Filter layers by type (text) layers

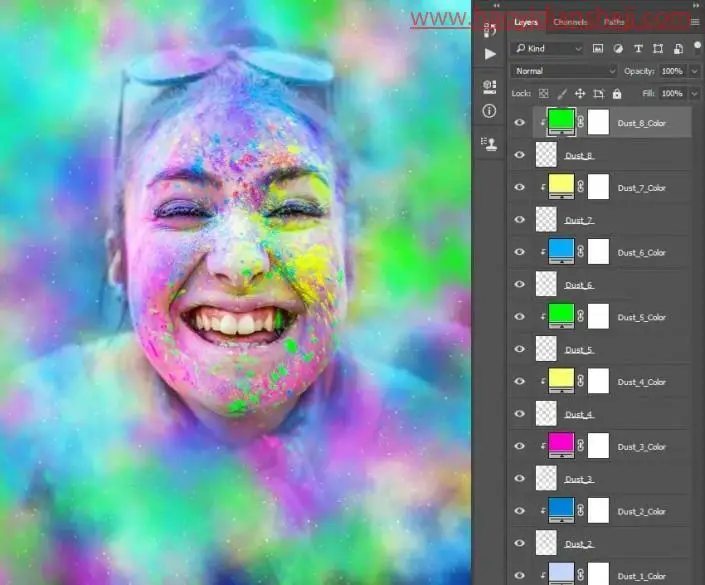pos(638,49)
